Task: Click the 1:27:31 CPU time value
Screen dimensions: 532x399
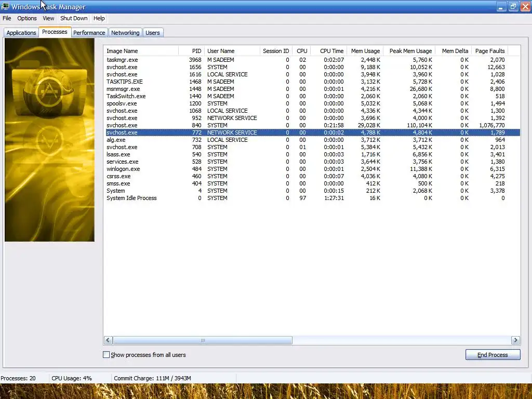Action: tap(334, 198)
